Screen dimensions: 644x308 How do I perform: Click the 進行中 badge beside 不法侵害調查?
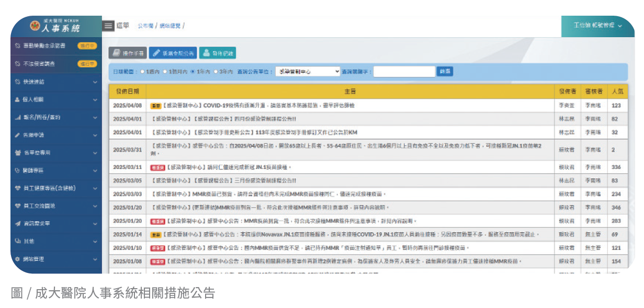click(x=87, y=64)
